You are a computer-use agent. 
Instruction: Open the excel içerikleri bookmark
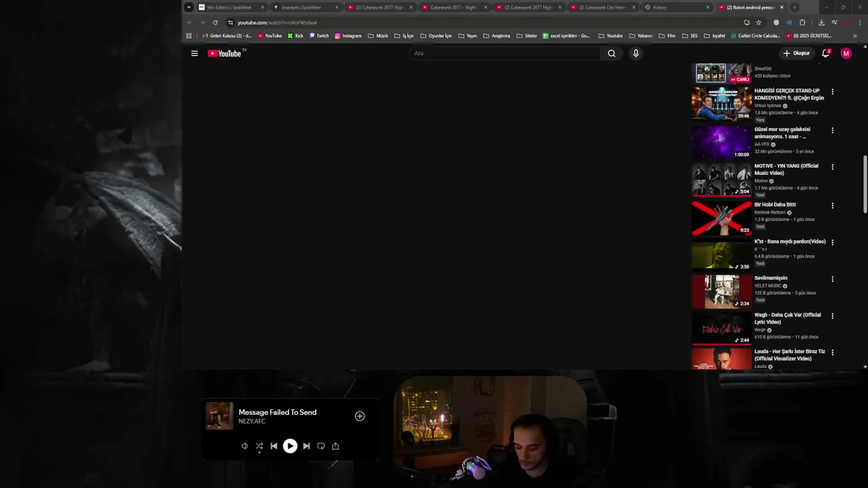pyautogui.click(x=566, y=36)
